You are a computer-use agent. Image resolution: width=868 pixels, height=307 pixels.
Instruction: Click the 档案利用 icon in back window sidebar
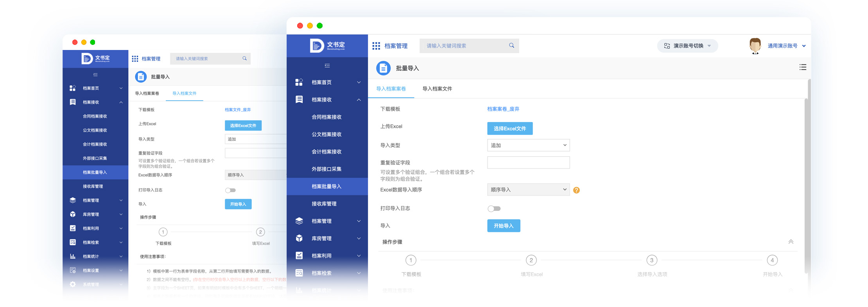[73, 228]
